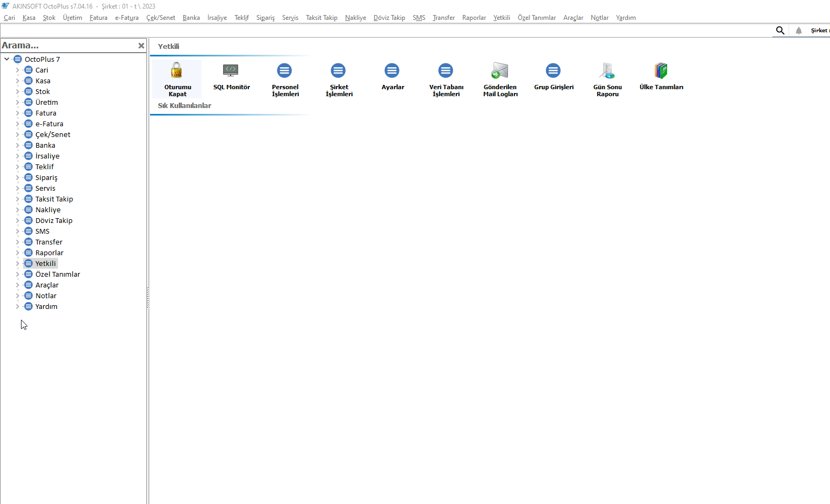Screen dimensions: 830x504
Task: Open the Yardım menu in the menu bar
Action: tap(626, 18)
